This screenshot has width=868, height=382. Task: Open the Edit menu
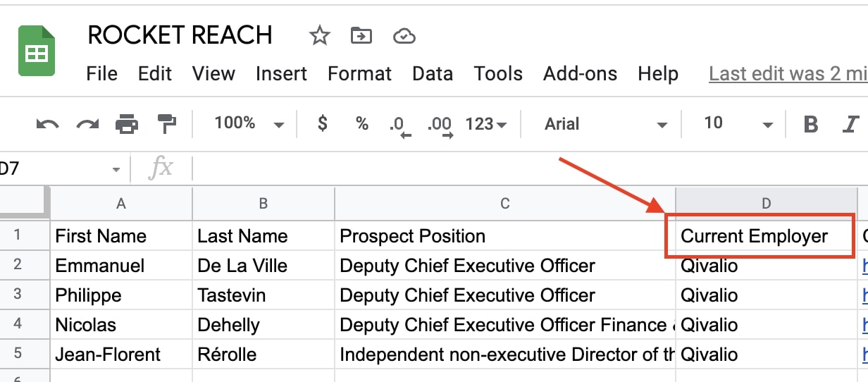pos(155,74)
